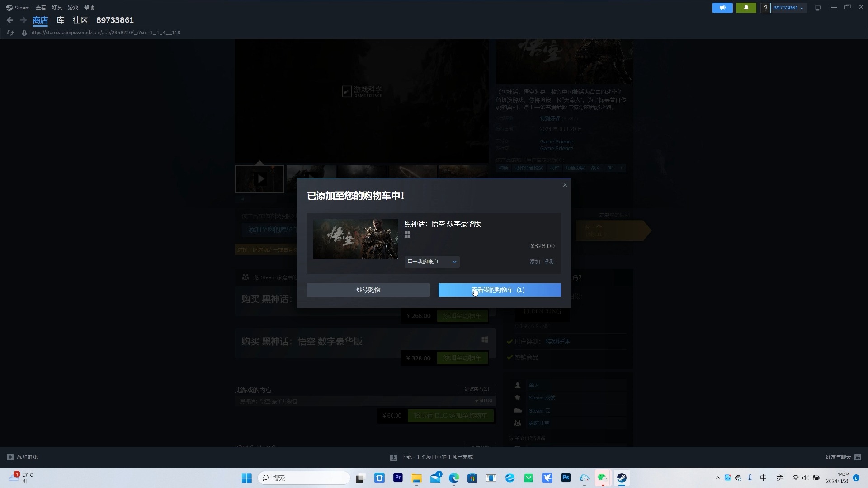Launch Photoshop from the taskbar
The height and width of the screenshot is (488, 868).
click(x=566, y=478)
